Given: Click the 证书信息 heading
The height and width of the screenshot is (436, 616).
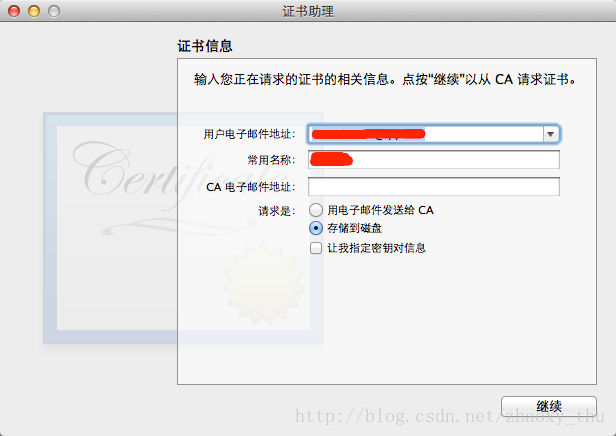Looking at the screenshot, I should (205, 46).
